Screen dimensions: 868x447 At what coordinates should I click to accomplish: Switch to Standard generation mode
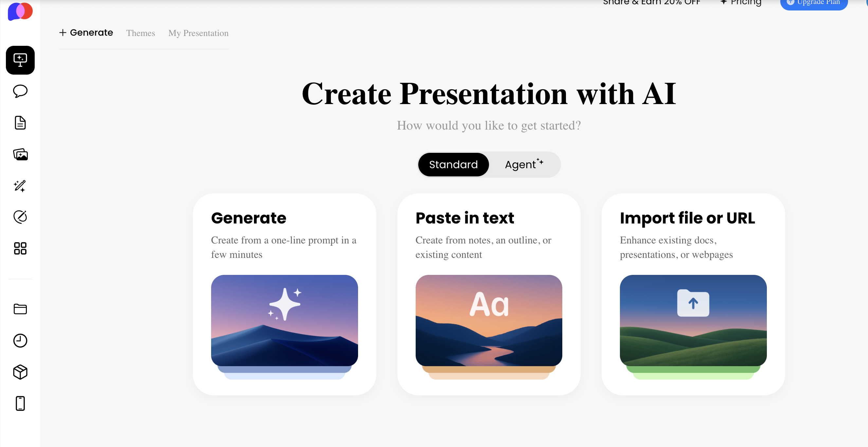(x=453, y=164)
